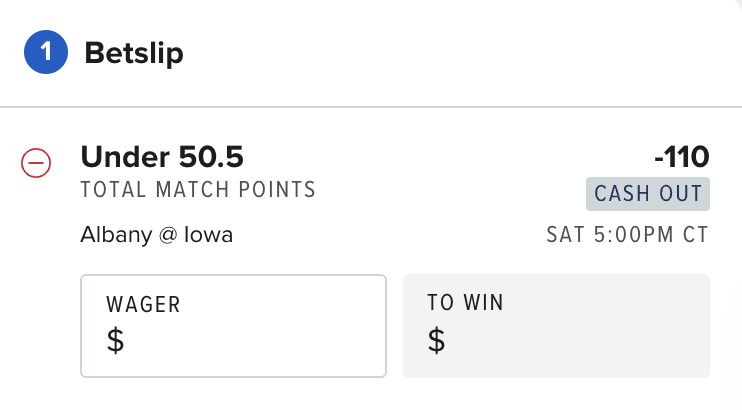The height and width of the screenshot is (410, 742).
Task: Click the @ symbol between the team names
Action: point(168,235)
